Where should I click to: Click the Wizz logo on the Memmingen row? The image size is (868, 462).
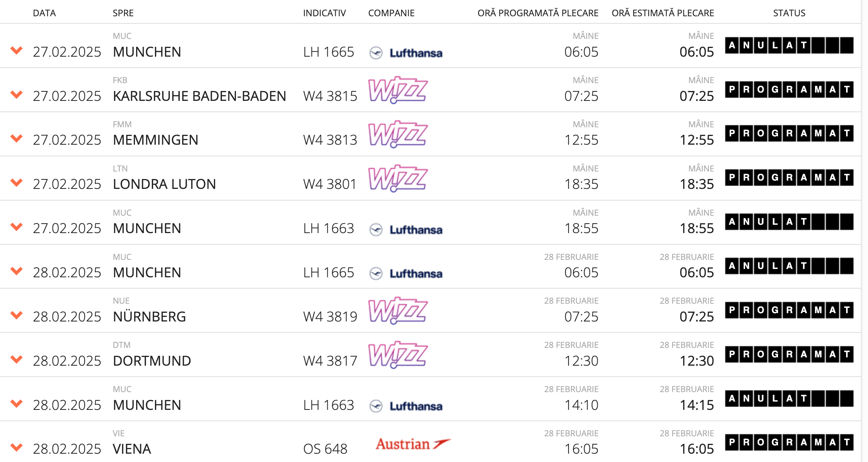[398, 134]
